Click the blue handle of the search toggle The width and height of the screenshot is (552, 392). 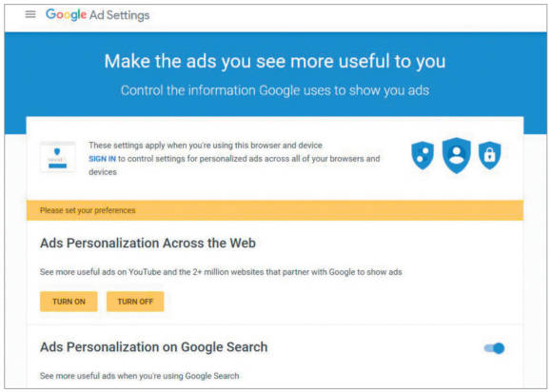pyautogui.click(x=499, y=348)
